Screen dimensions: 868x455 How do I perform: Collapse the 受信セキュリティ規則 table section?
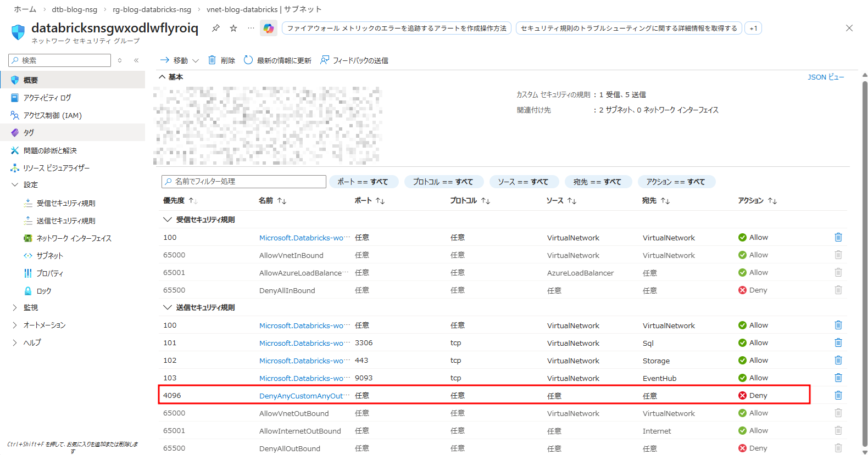168,220
